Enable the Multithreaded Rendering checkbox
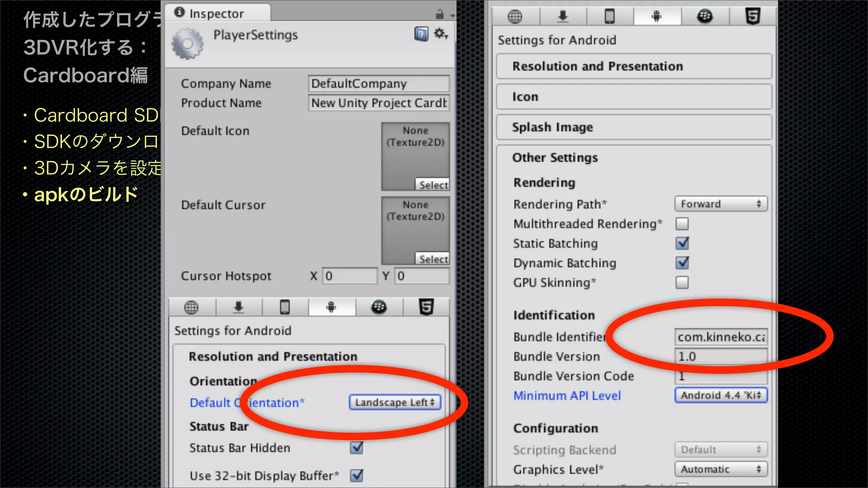 tap(682, 224)
